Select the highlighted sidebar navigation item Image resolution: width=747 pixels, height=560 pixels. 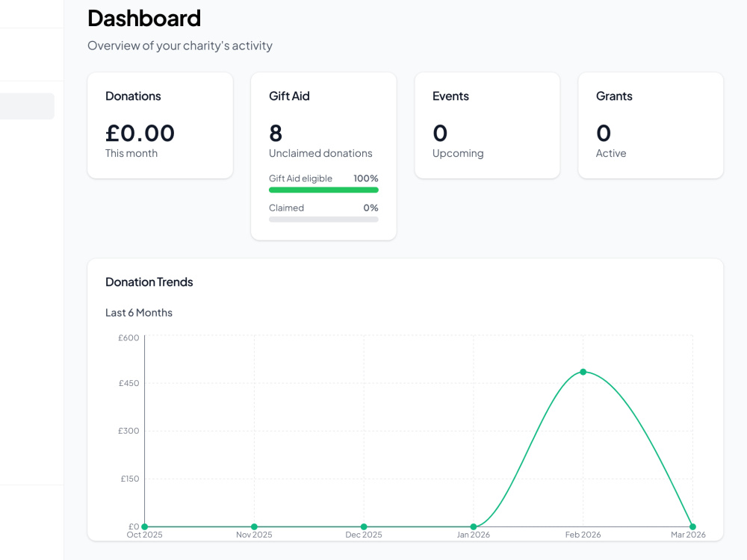27,106
